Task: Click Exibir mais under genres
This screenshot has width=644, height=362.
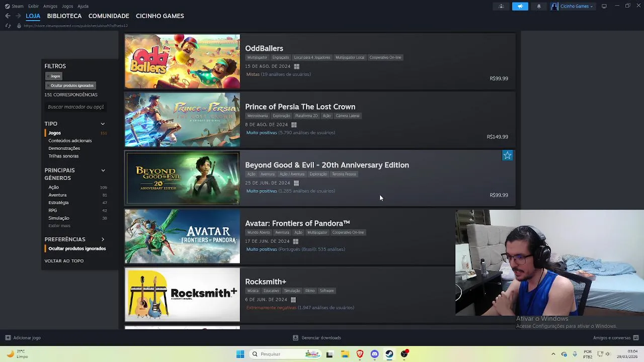Action: coord(59,226)
